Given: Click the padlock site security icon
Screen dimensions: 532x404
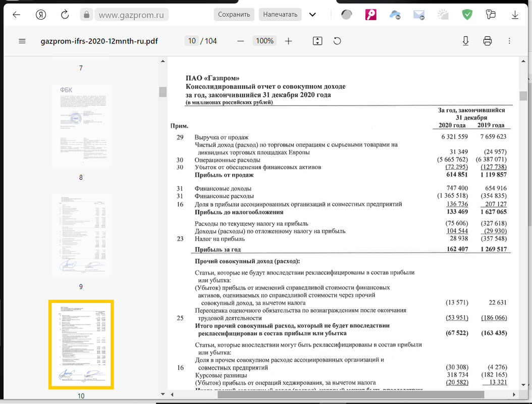Looking at the screenshot, I should 86,15.
